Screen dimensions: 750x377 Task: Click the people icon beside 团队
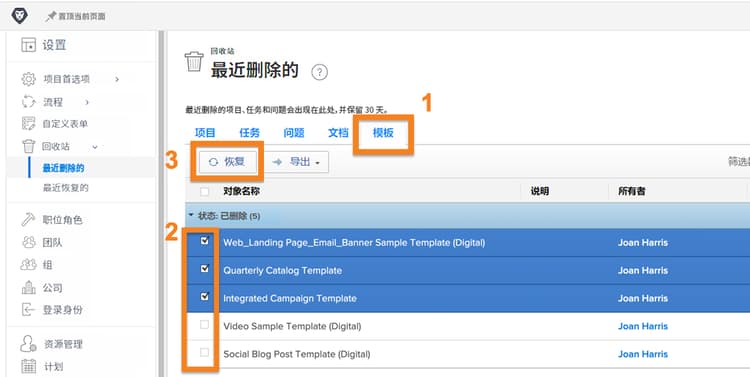tap(28, 242)
